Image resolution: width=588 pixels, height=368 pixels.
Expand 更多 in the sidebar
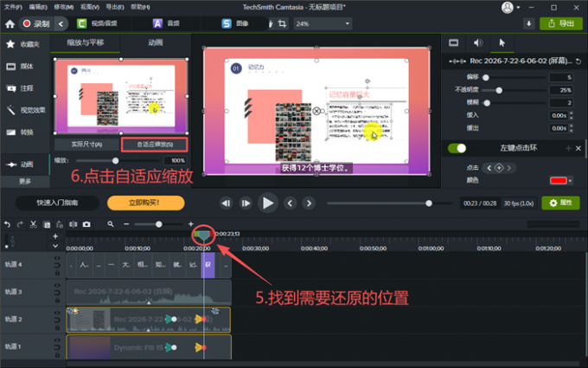(x=25, y=181)
